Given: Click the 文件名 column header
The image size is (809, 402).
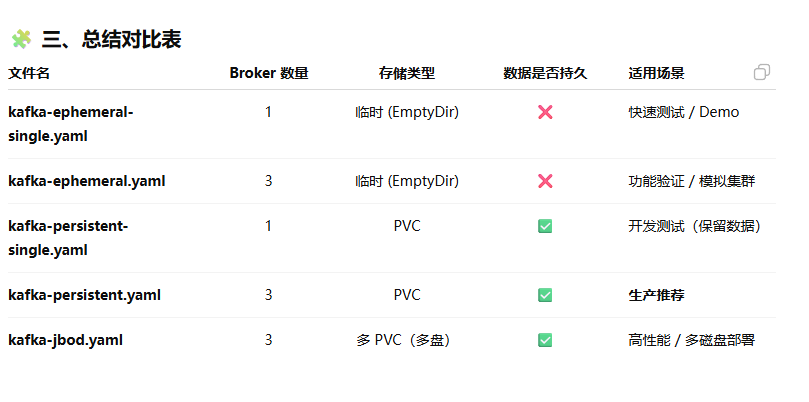Looking at the screenshot, I should pyautogui.click(x=29, y=73).
